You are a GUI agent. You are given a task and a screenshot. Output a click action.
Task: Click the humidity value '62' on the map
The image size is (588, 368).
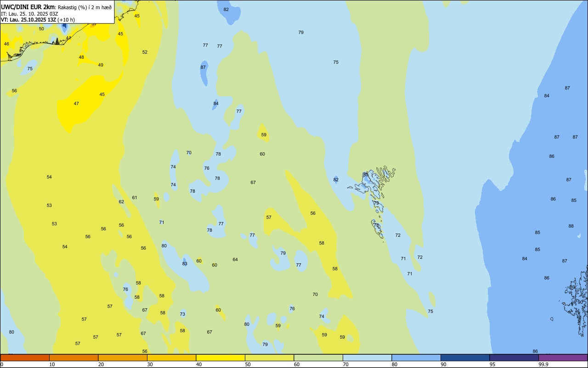(x=121, y=202)
